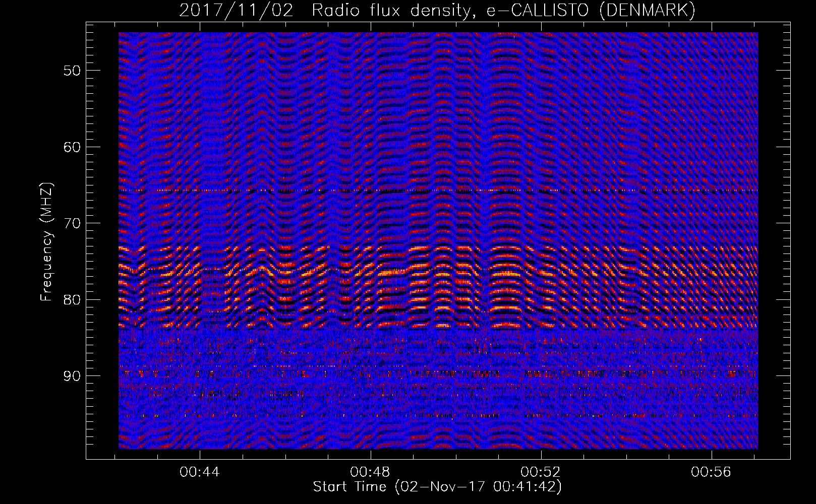Viewport: 816px width, 504px height.
Task: Click the 00:48 time tick label
Action: click(371, 472)
